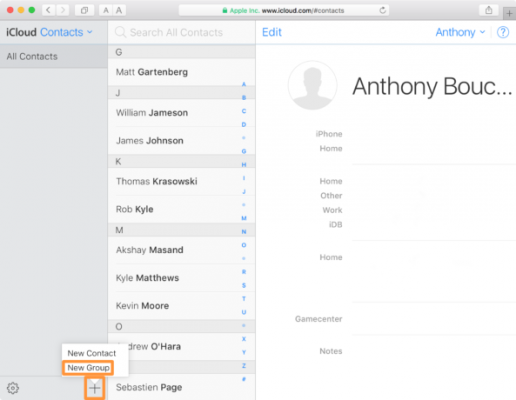The width and height of the screenshot is (516, 400).
Task: Jump to letter G in index
Action: [x=244, y=151]
